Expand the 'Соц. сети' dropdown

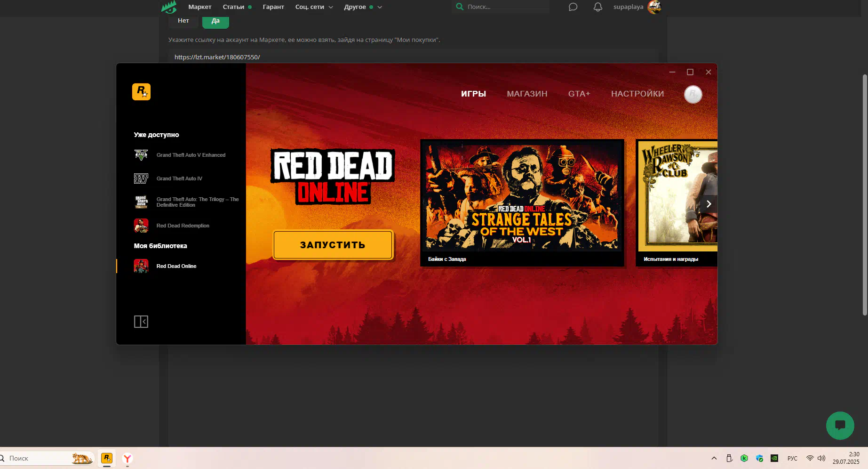[x=314, y=7]
